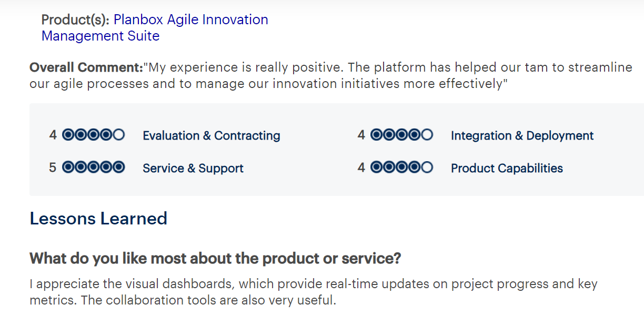Click the review answer about visual dashboards
Screen dimensions: 644x324
tap(313, 292)
